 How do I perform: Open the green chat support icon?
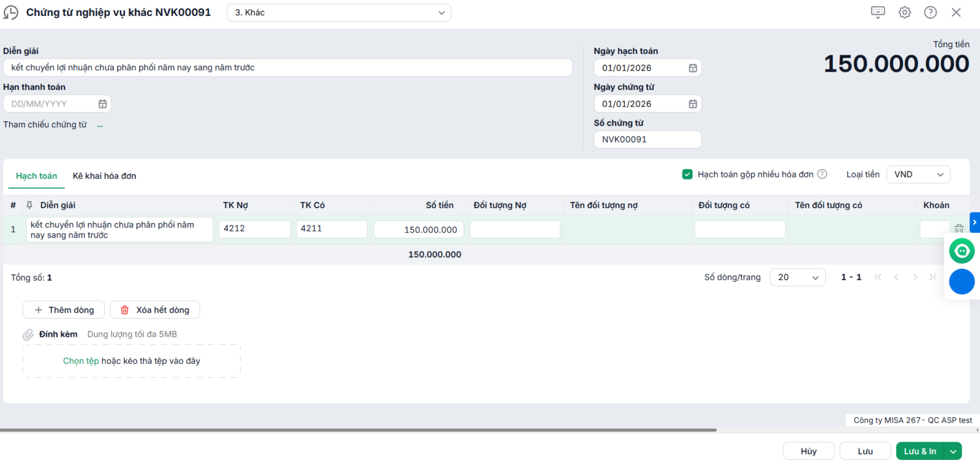962,251
